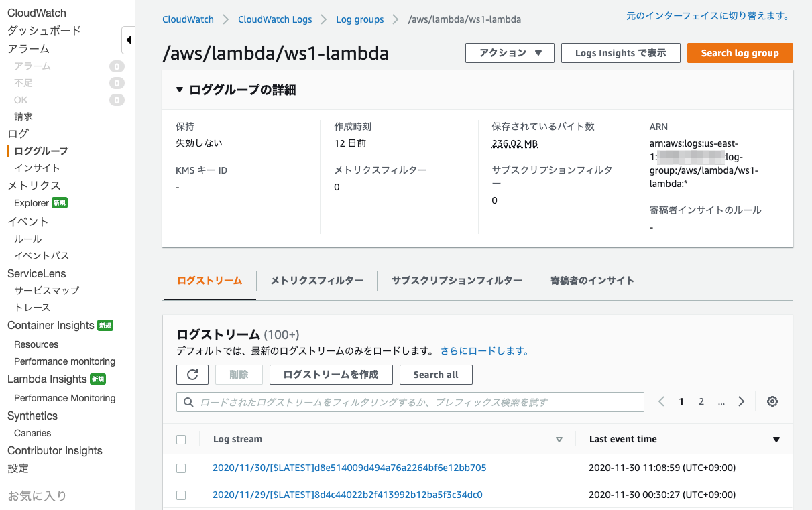Click 元のインターフェイスに切り替えます link

[x=708, y=15]
